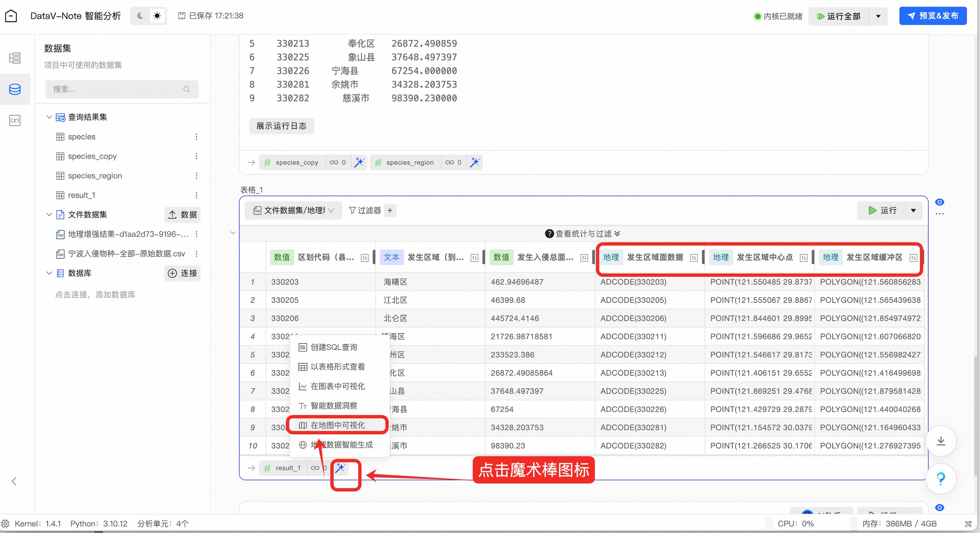Screen dimensions: 980x533
Task: Open the blue question mark help button
Action: [940, 478]
